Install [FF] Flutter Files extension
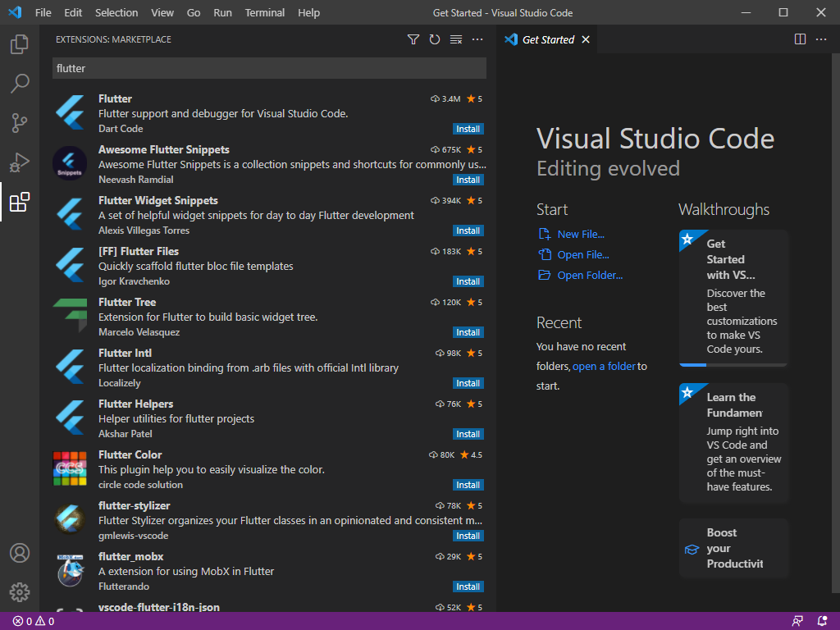Screen dimensions: 840x630 pyautogui.click(x=468, y=281)
